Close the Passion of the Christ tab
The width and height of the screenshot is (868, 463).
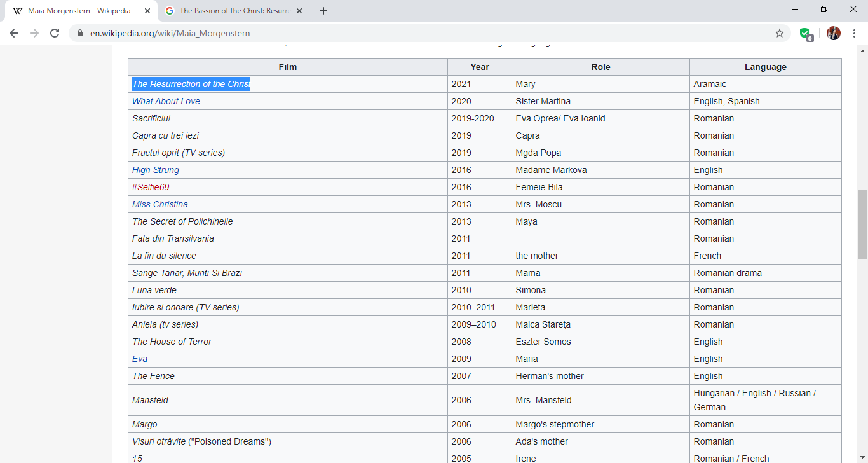tap(299, 11)
